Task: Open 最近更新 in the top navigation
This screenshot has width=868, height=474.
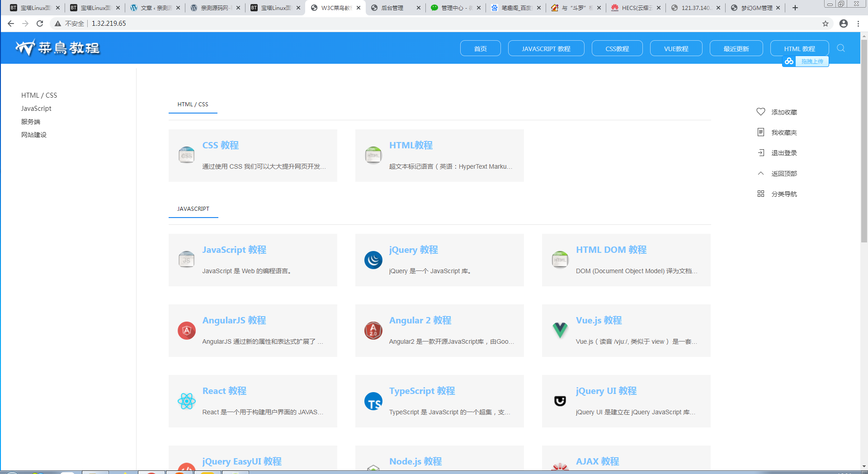Action: [736, 48]
